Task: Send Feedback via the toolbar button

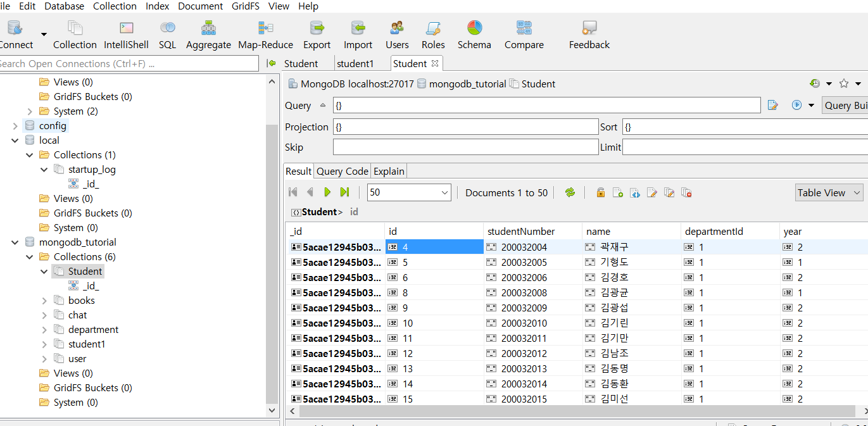Action: click(588, 34)
